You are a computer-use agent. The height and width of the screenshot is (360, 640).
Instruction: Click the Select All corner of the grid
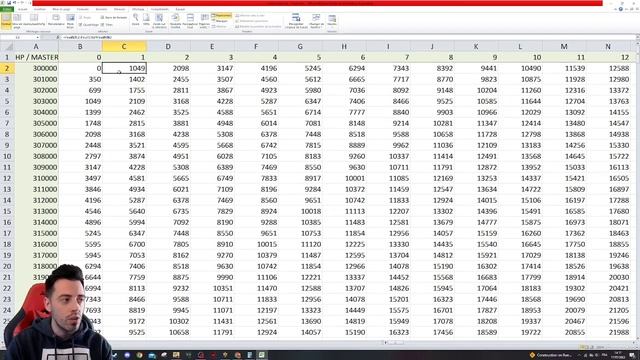[x=7, y=47]
